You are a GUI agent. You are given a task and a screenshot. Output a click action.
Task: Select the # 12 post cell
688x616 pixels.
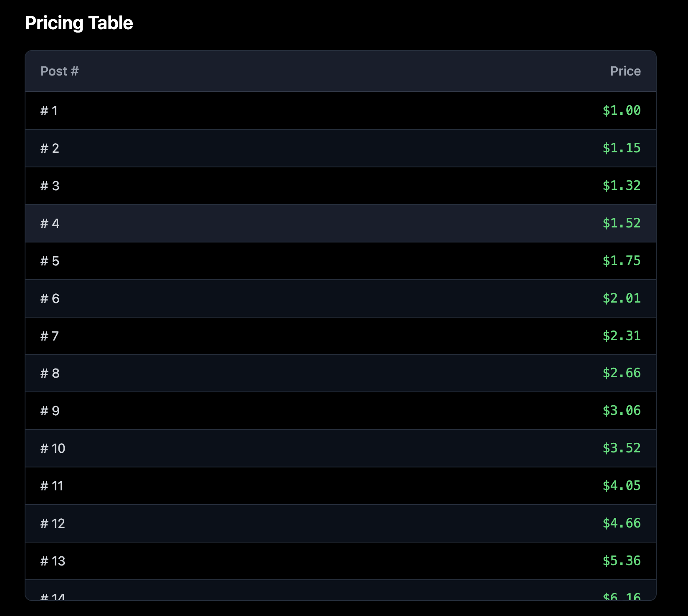pos(53,523)
